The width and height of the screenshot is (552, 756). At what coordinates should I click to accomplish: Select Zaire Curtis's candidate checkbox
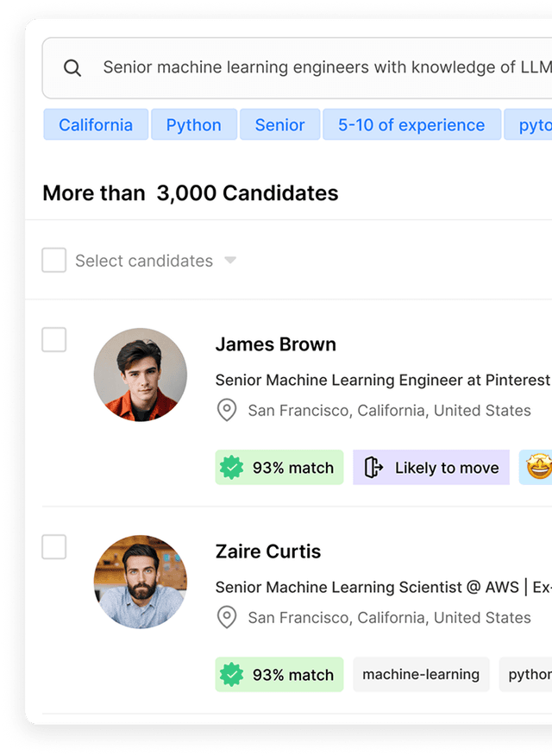click(54, 547)
